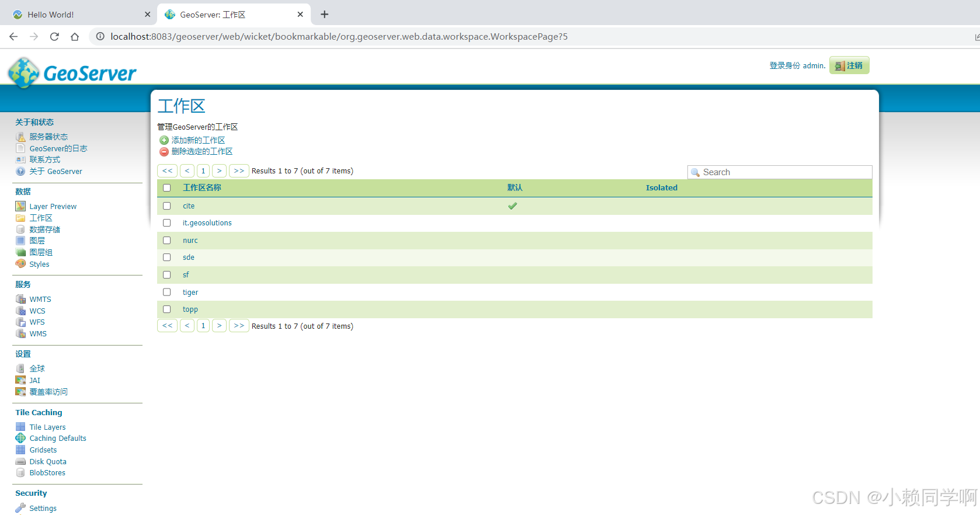Image resolution: width=980 pixels, height=515 pixels.
Task: Sort by Isolated column header
Action: (x=662, y=188)
